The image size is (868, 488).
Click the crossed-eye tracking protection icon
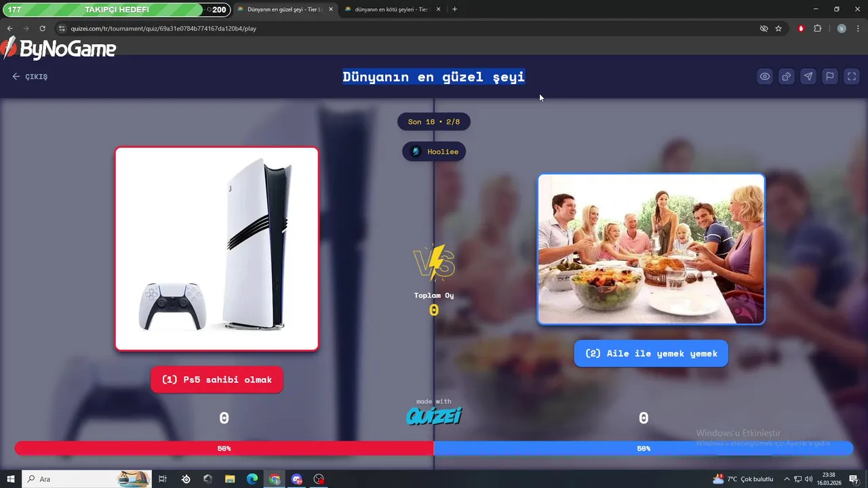click(764, 28)
